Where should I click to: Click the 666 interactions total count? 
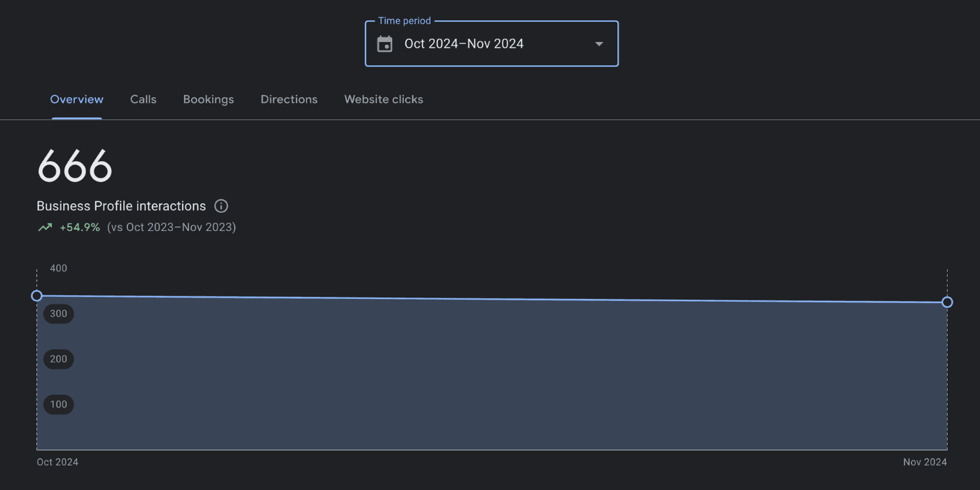pos(74,166)
